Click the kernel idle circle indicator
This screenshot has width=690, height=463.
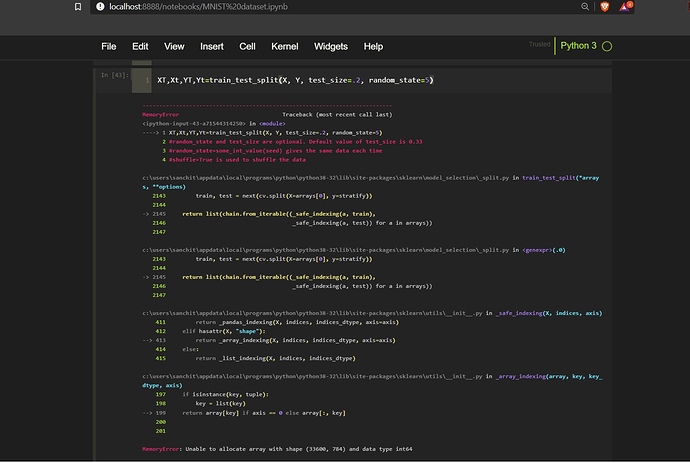pyautogui.click(x=607, y=46)
